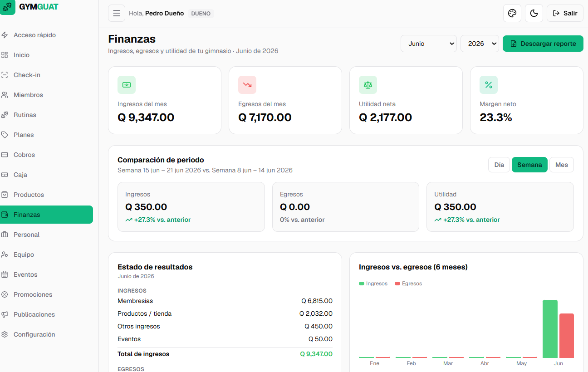
Task: Click the Q 2,177.00 net profit value
Action: (386, 117)
